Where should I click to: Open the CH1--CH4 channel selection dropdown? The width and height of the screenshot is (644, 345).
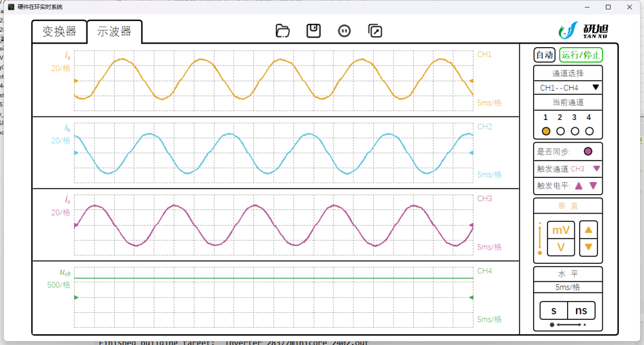568,88
